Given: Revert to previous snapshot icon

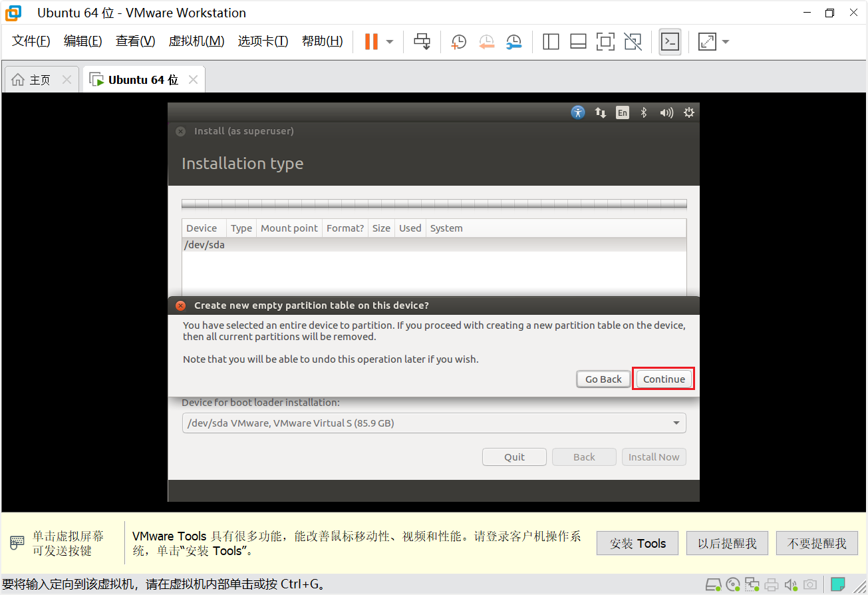Looking at the screenshot, I should 486,42.
